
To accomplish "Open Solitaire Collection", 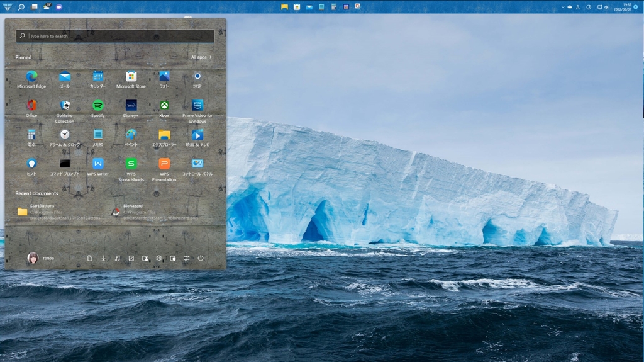I will [x=65, y=106].
